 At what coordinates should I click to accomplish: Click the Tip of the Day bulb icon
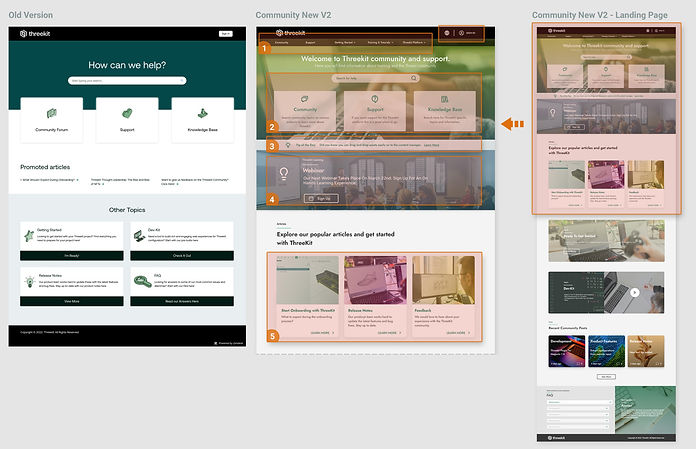288,145
